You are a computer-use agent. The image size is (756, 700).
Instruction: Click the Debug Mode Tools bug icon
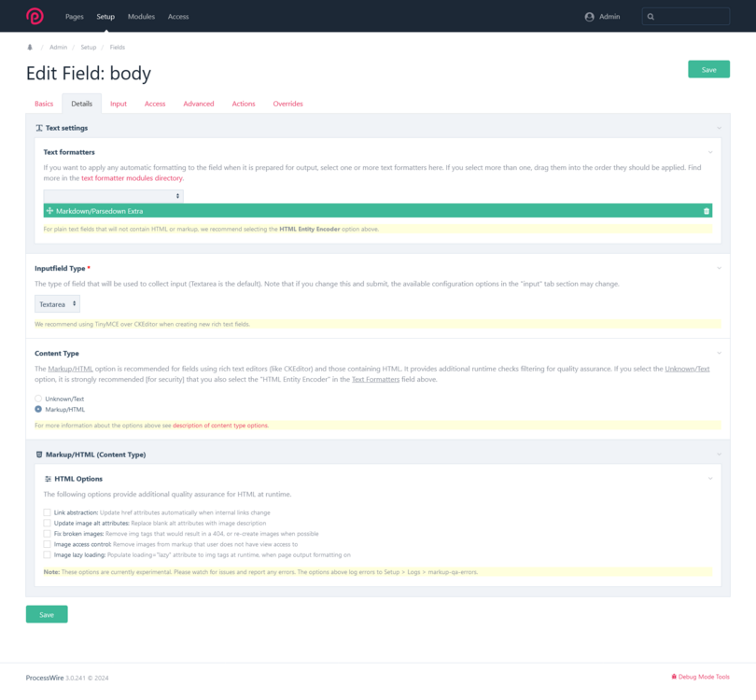point(674,677)
